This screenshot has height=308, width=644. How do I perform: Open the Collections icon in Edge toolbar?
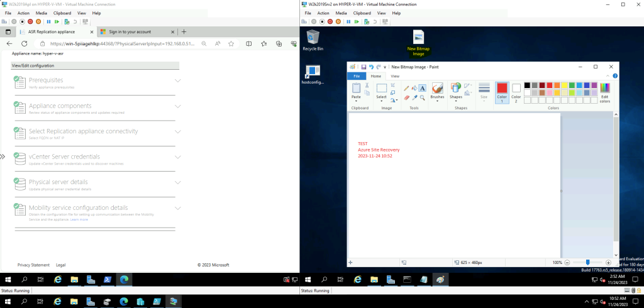click(x=279, y=43)
